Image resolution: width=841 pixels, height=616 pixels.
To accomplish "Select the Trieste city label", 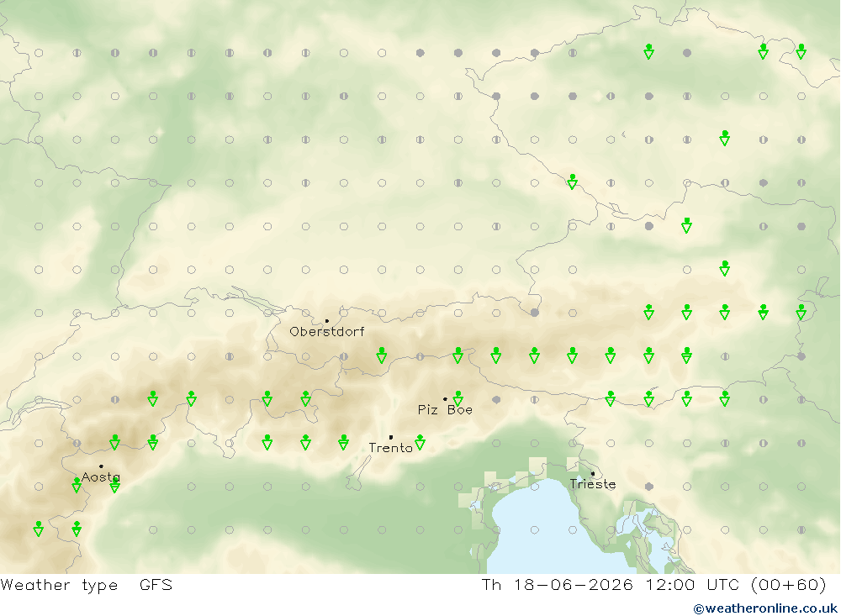I will (x=593, y=484).
